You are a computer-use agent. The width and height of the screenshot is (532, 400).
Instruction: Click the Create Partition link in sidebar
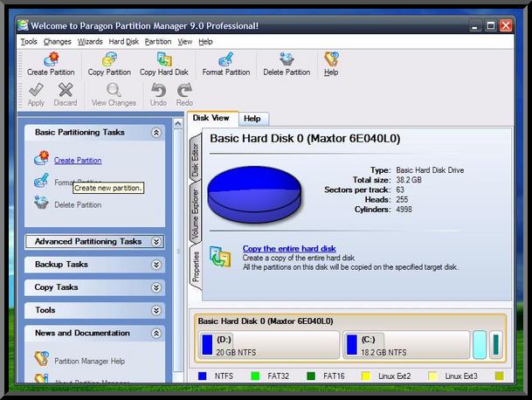click(x=78, y=161)
